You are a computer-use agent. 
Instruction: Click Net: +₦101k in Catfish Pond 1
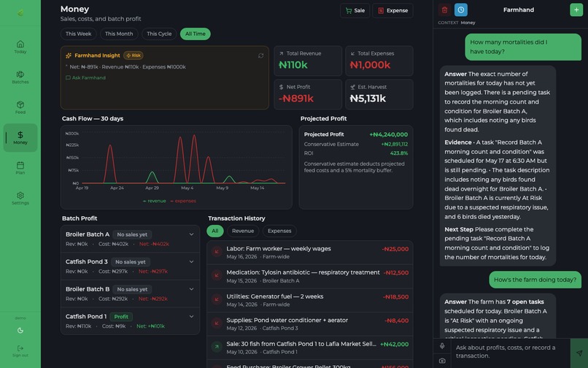tap(150, 326)
